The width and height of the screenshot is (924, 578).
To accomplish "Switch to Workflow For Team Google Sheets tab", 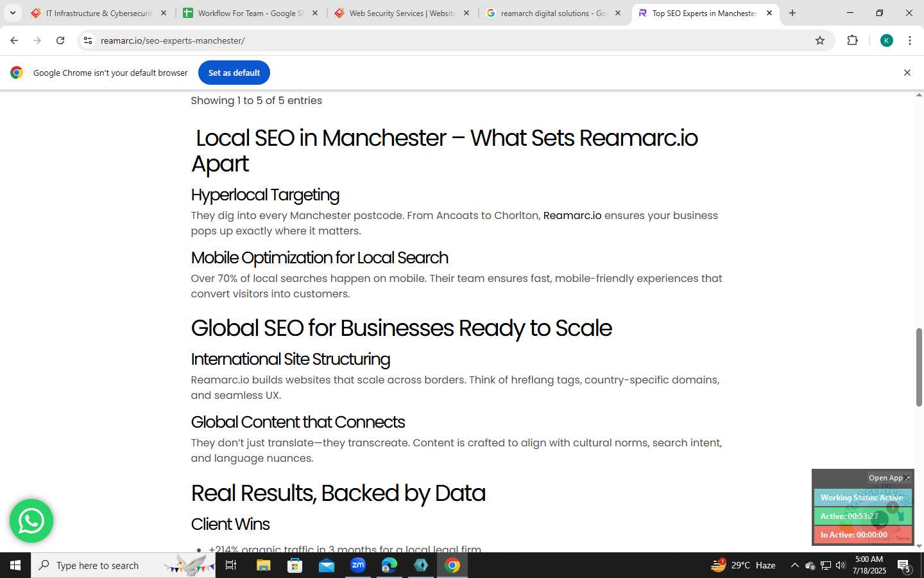I will coord(250,13).
